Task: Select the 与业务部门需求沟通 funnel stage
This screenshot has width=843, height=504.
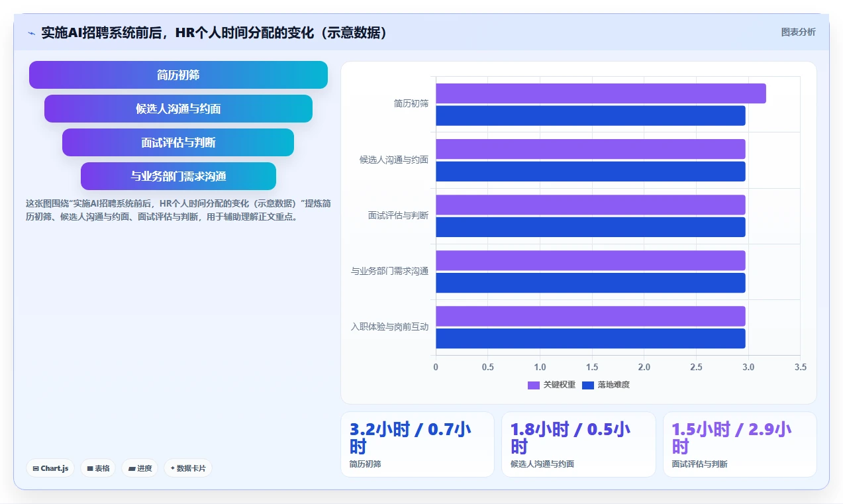Action: (x=178, y=176)
